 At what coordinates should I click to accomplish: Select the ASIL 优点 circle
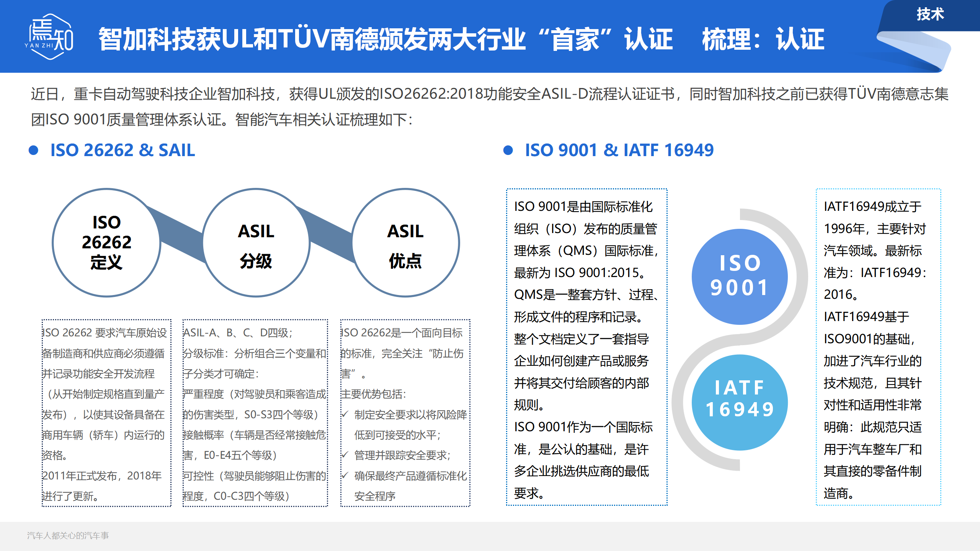pos(405,242)
